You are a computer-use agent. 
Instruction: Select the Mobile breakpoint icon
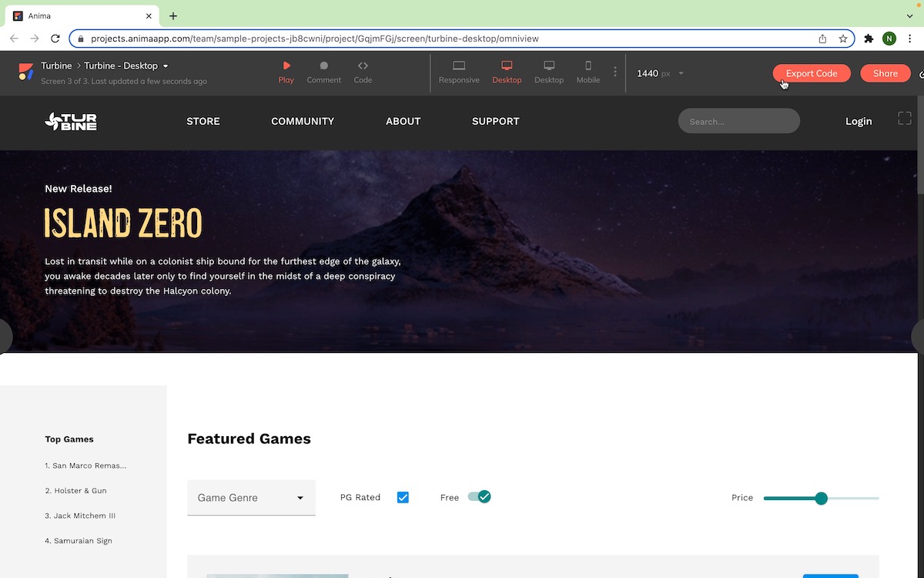588,66
